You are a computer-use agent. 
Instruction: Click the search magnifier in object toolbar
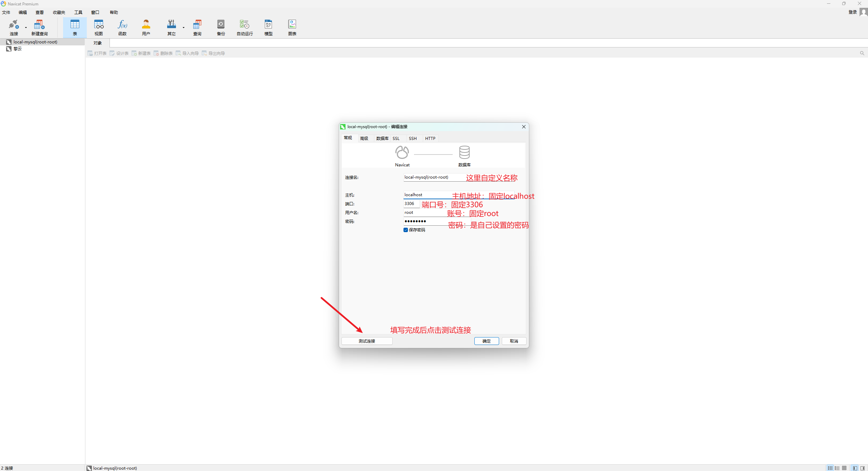[x=862, y=53]
